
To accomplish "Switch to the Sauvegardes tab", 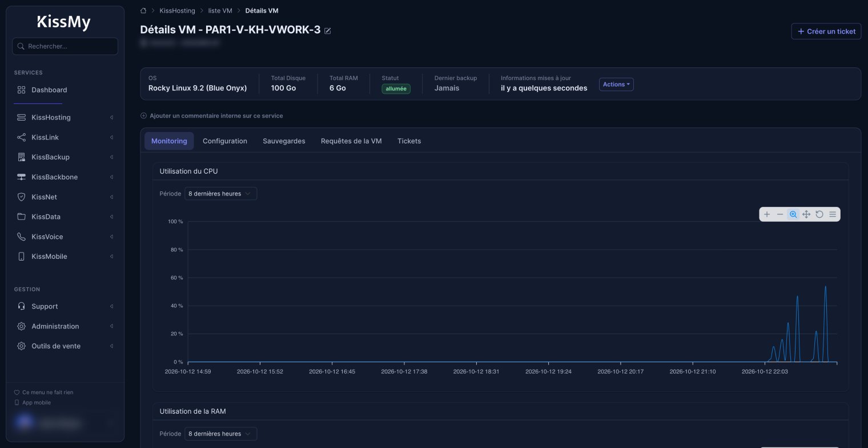I will [284, 141].
